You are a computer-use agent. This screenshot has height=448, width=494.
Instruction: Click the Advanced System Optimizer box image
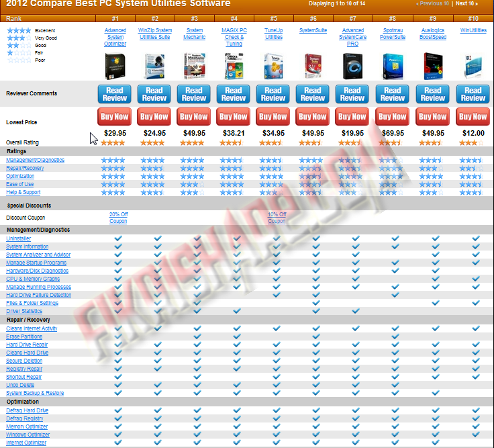click(115, 66)
